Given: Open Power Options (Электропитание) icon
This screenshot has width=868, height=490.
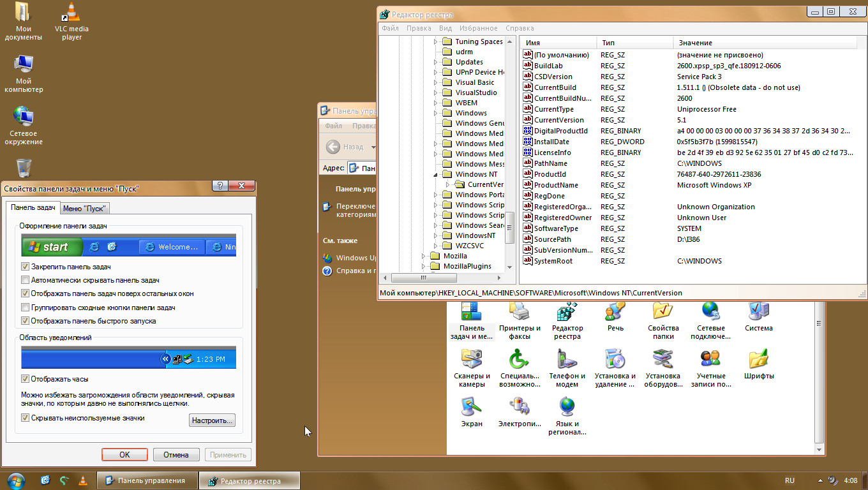Looking at the screenshot, I should click(x=520, y=412).
